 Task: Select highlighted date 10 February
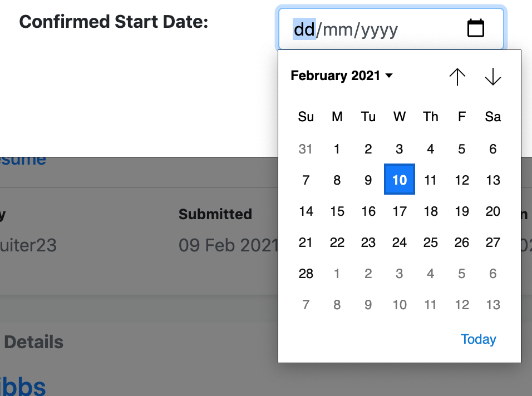[x=400, y=179]
